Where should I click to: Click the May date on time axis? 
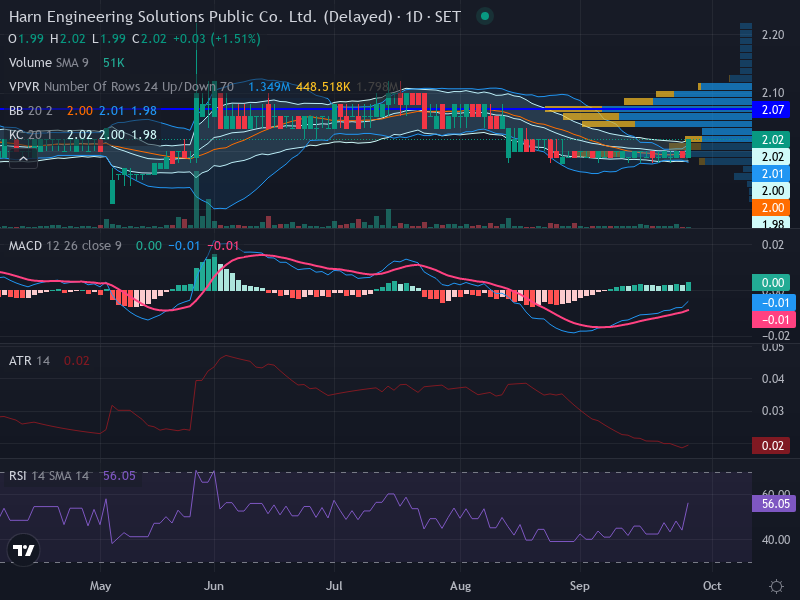(x=101, y=586)
